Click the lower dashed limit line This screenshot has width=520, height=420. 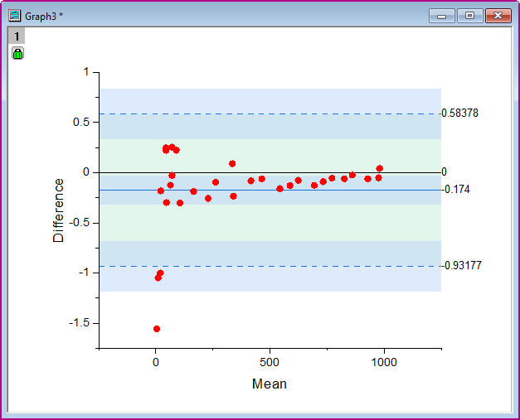(270, 266)
